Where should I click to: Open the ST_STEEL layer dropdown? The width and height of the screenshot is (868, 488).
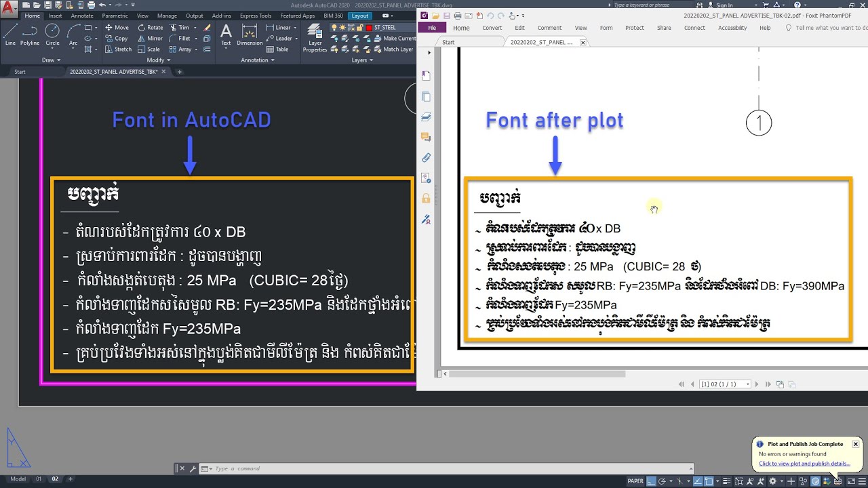[x=373, y=28]
